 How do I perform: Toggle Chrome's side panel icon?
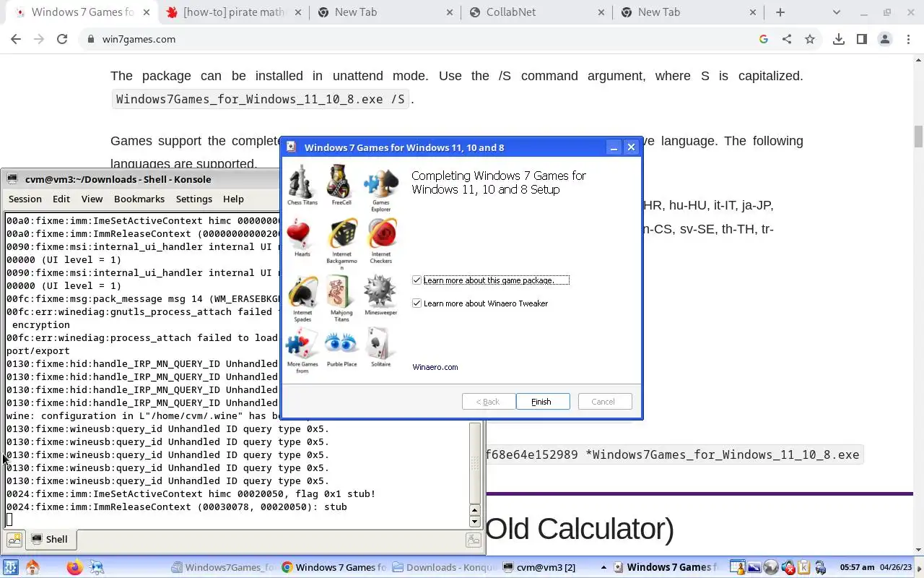coord(862,39)
